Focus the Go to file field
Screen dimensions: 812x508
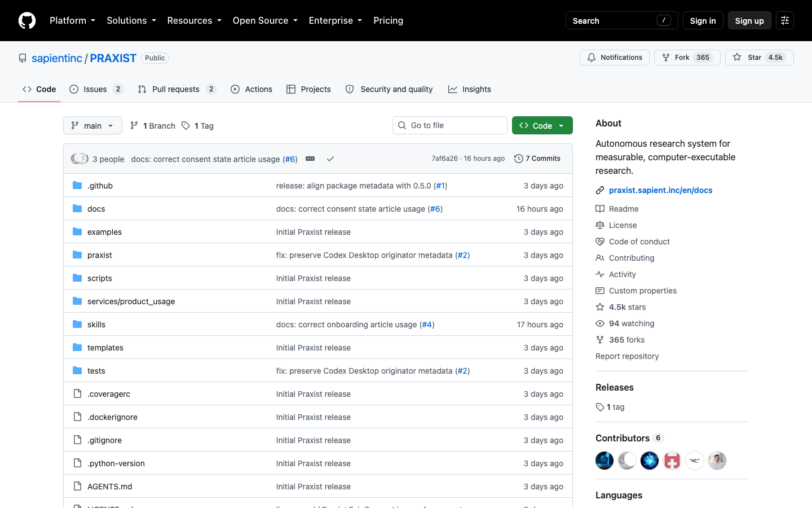point(450,125)
